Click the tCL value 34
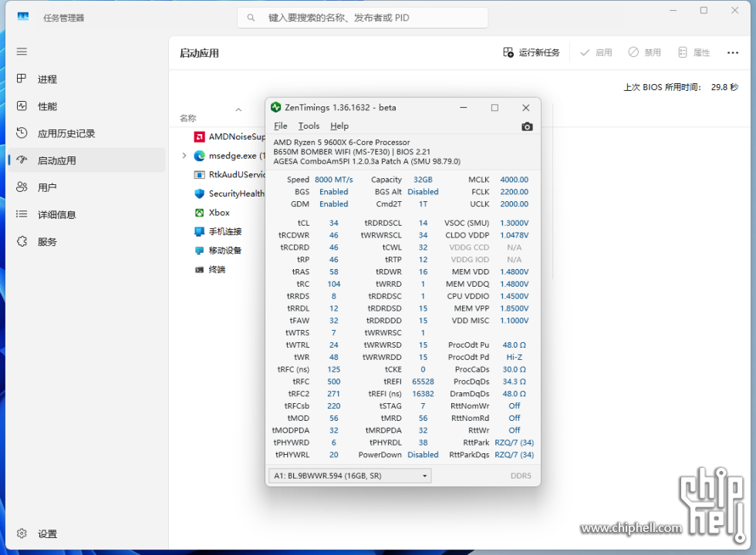Image resolution: width=756 pixels, height=555 pixels. (333, 223)
